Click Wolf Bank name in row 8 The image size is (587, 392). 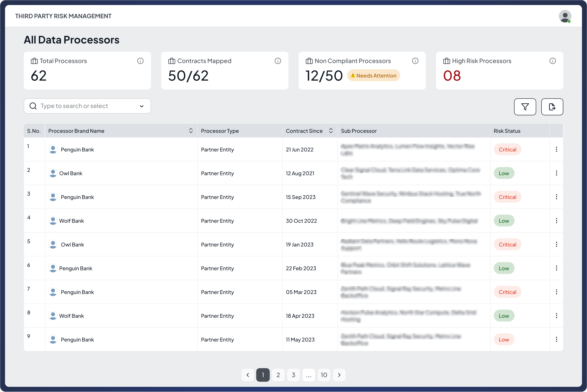[71, 316]
